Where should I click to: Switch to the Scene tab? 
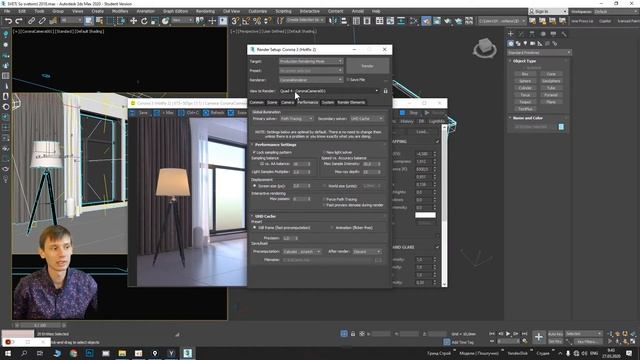click(272, 102)
